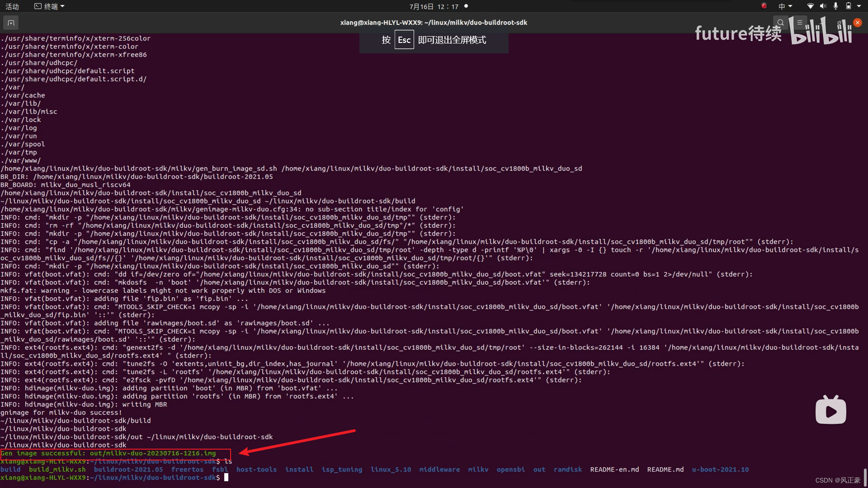Click 'buildroot-2021.05' in ls output
The image size is (868, 488).
click(x=128, y=469)
